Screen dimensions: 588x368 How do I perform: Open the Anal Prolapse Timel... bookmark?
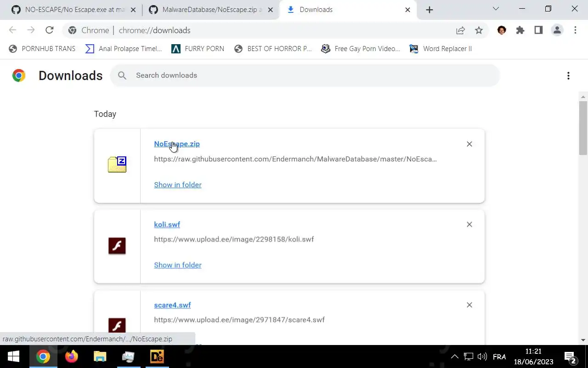[124, 49]
